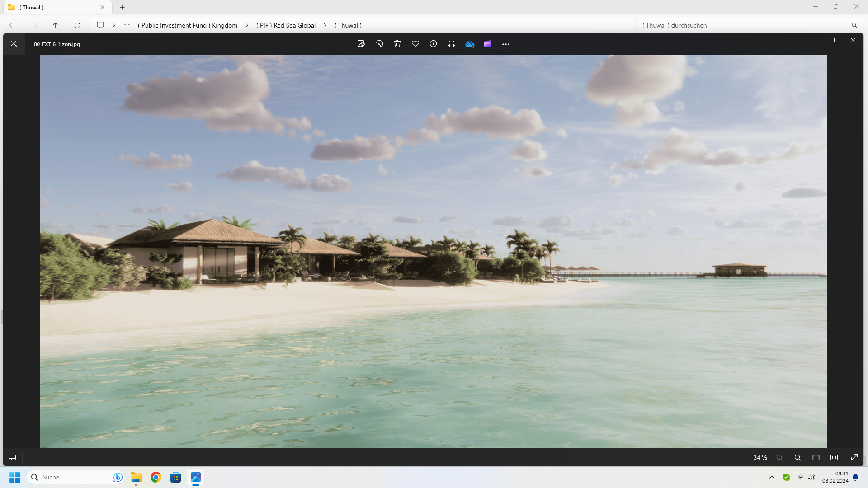Zoom out using the magnifier minus icon
This screenshot has width=868, height=488.
[779, 457]
